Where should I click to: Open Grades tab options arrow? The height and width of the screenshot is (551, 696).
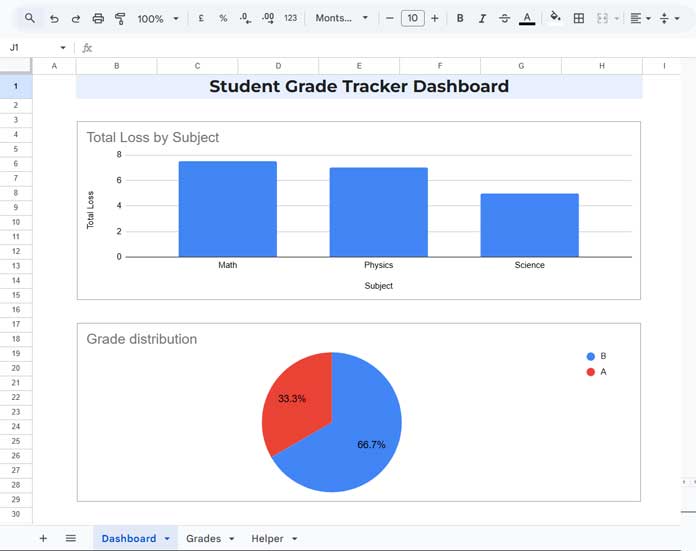232,539
